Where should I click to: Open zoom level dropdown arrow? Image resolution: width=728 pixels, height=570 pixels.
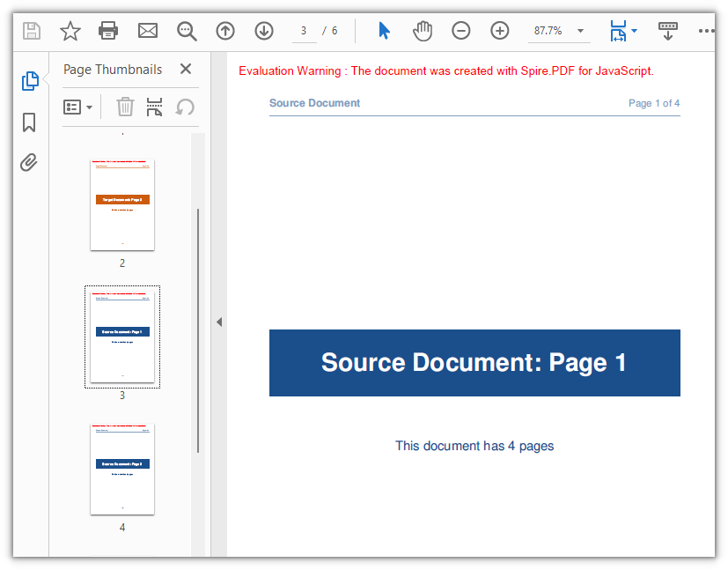580,31
